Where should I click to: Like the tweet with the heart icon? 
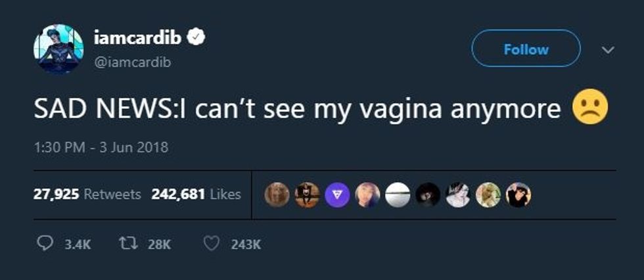(211, 244)
